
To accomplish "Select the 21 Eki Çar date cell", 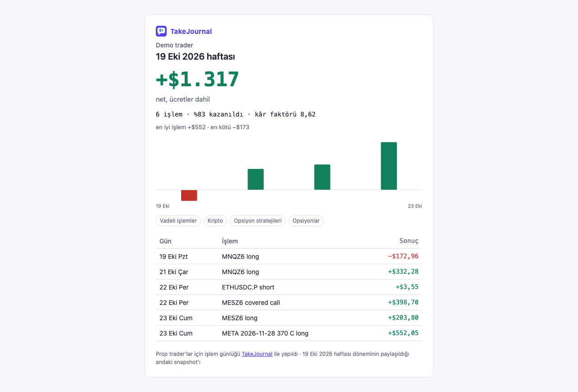I will point(174,272).
